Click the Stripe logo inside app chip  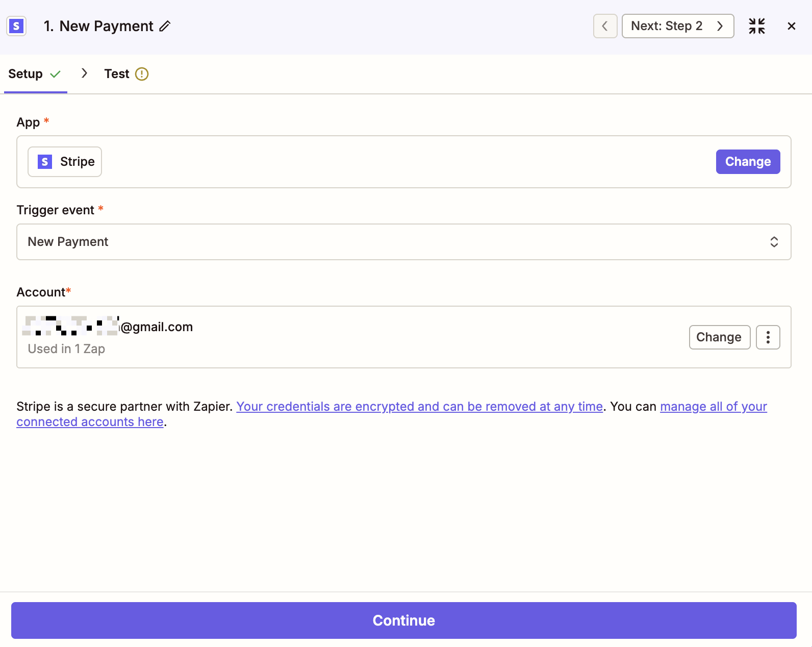[45, 162]
